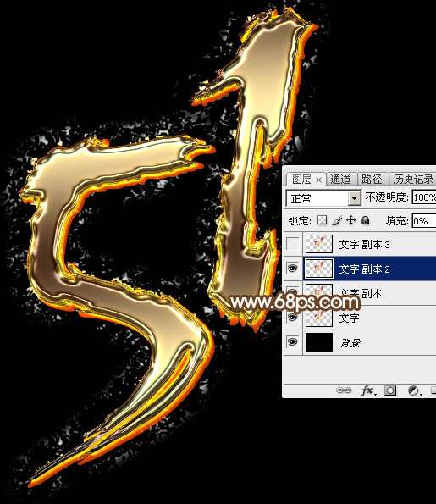Select the 文字 layer name
Screen dimensions: 436x504
coord(350,318)
